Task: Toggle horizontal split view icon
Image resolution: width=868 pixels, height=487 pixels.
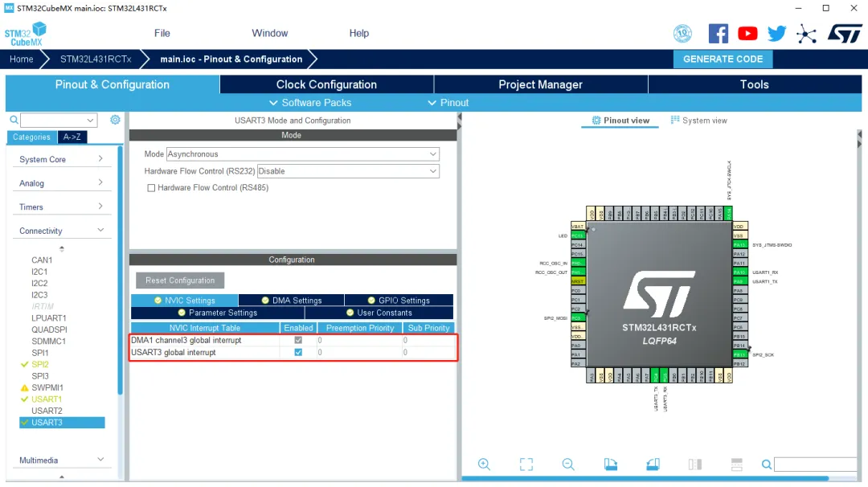Action: click(737, 464)
